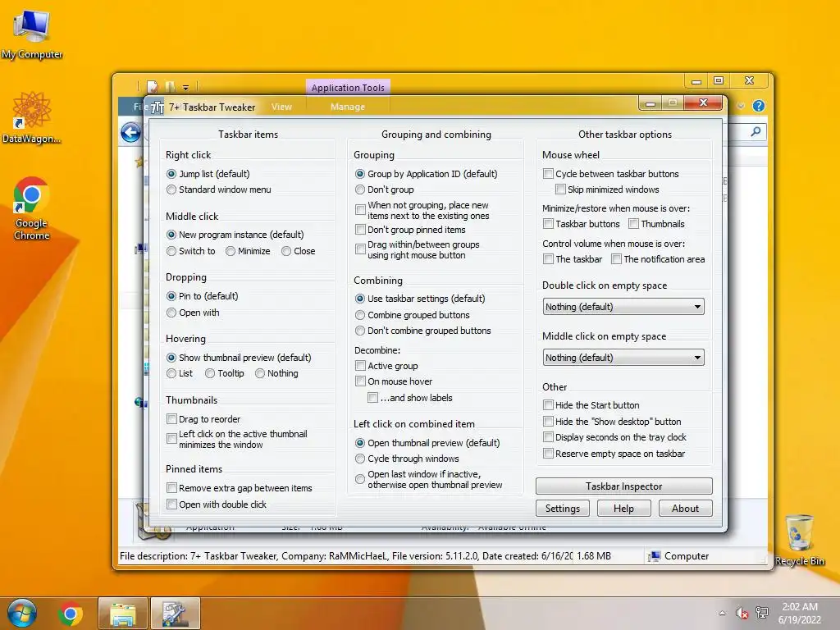
Task: Open My Computer desktop icon
Action: click(32, 34)
